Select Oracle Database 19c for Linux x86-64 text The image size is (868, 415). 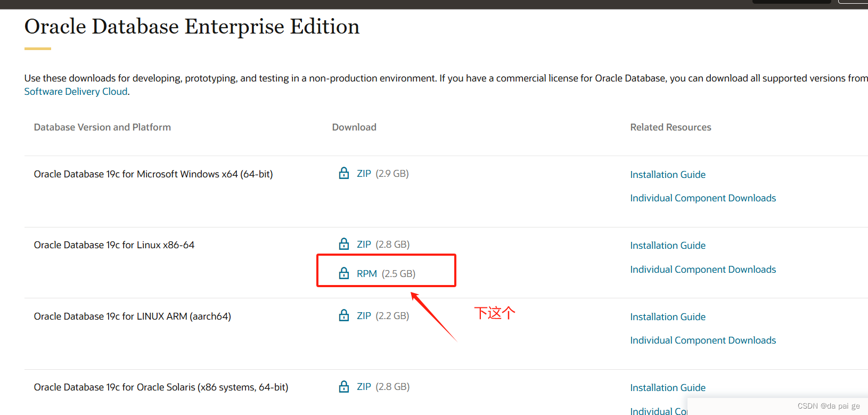coord(114,245)
